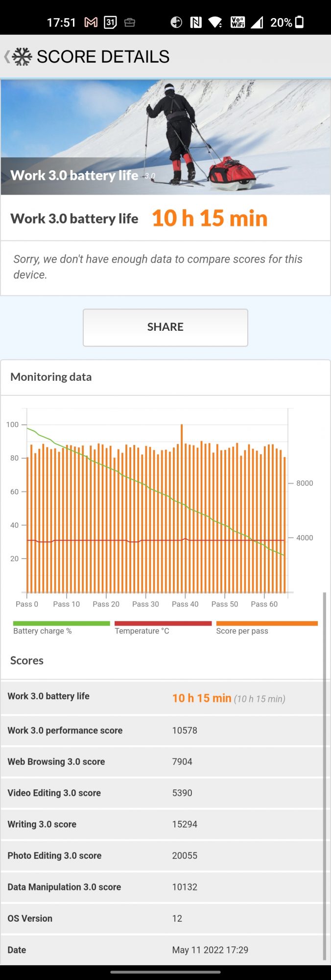Screen dimensions: 331x980
Task: Tap the Wi-Fi signal status icon
Action: pyautogui.click(x=215, y=23)
